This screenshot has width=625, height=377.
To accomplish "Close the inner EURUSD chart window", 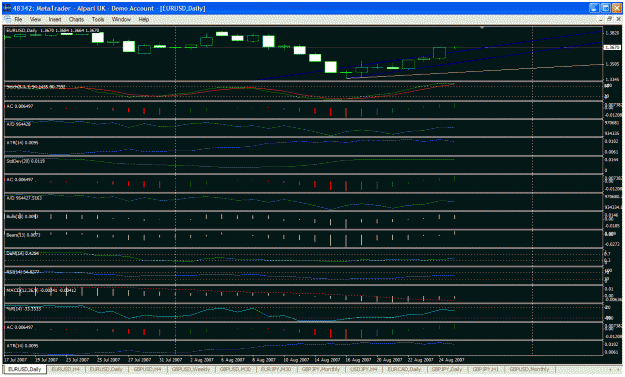I will click(618, 19).
